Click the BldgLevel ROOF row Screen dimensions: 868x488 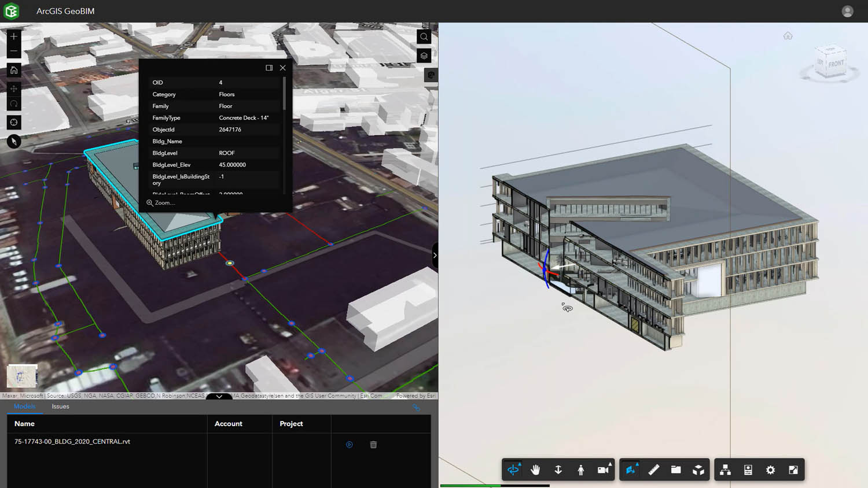click(215, 153)
